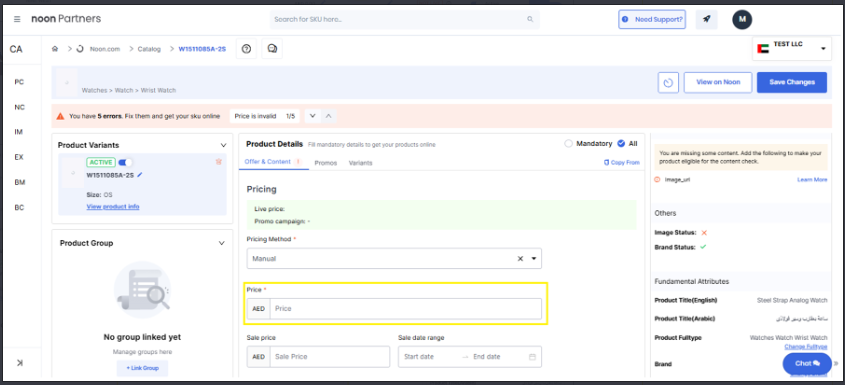The width and height of the screenshot is (845, 385).
Task: Click the Change Fulltype link
Action: pyautogui.click(x=806, y=346)
